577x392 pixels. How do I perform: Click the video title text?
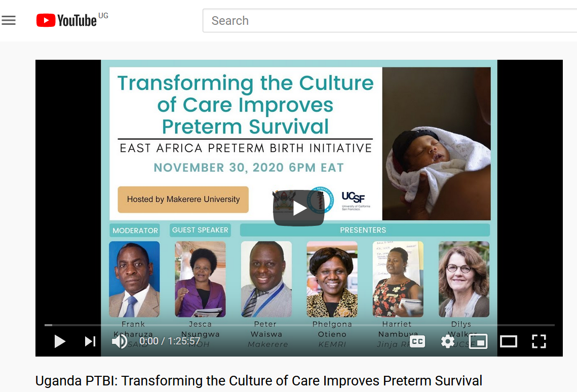[259, 380]
